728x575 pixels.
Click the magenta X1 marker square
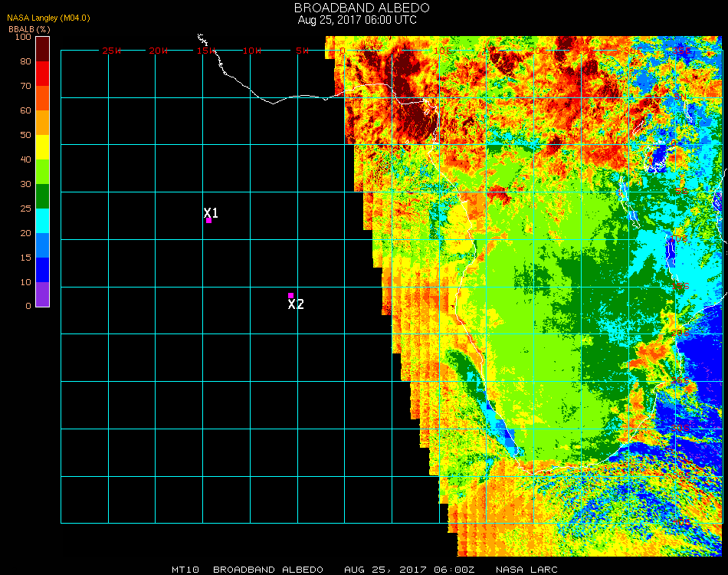[x=208, y=221]
